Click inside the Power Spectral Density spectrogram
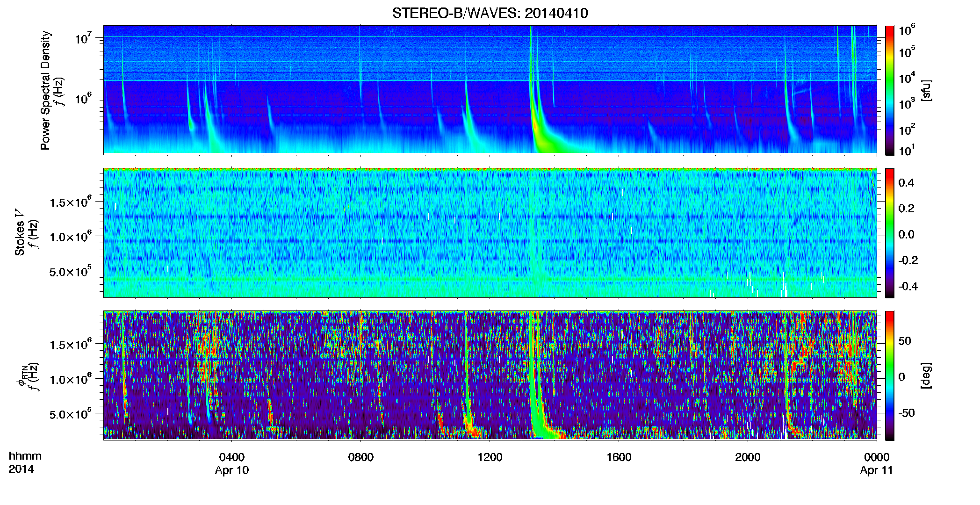The height and width of the screenshot is (505, 980). pos(490,90)
